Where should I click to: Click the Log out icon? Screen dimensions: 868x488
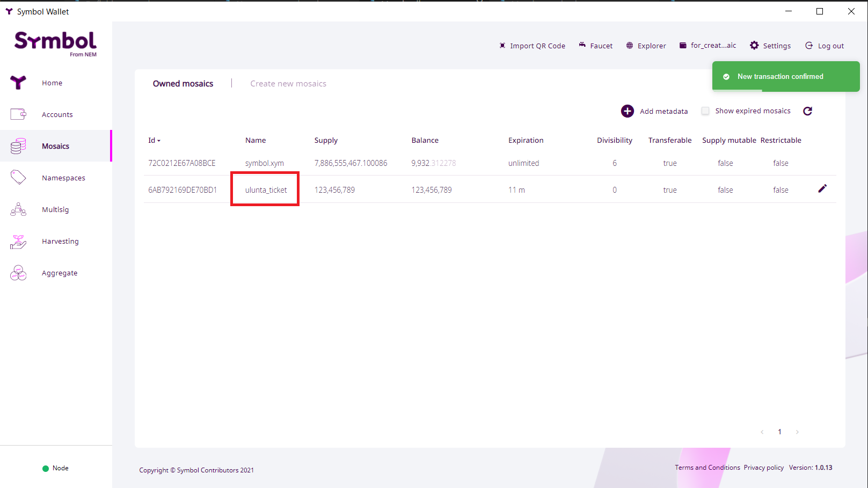[809, 46]
